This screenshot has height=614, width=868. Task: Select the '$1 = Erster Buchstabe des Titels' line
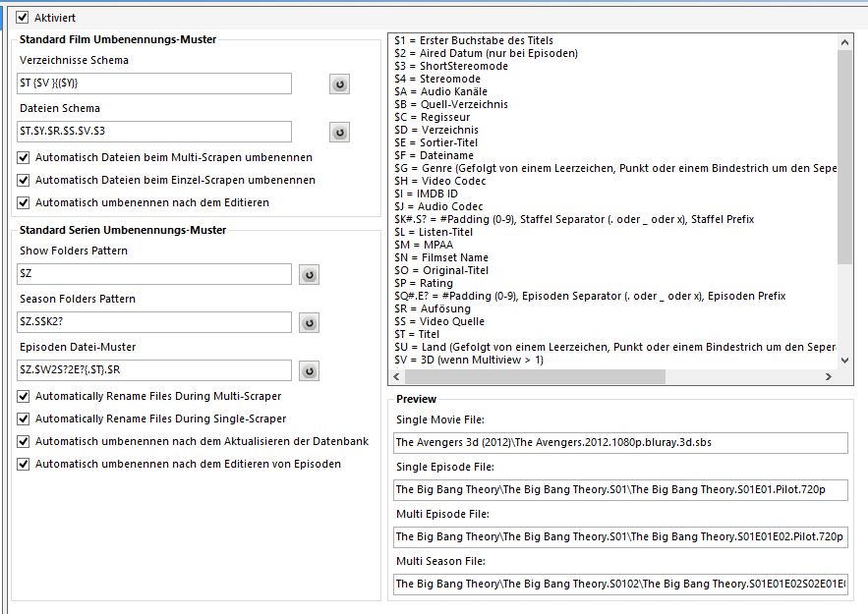[x=474, y=40]
